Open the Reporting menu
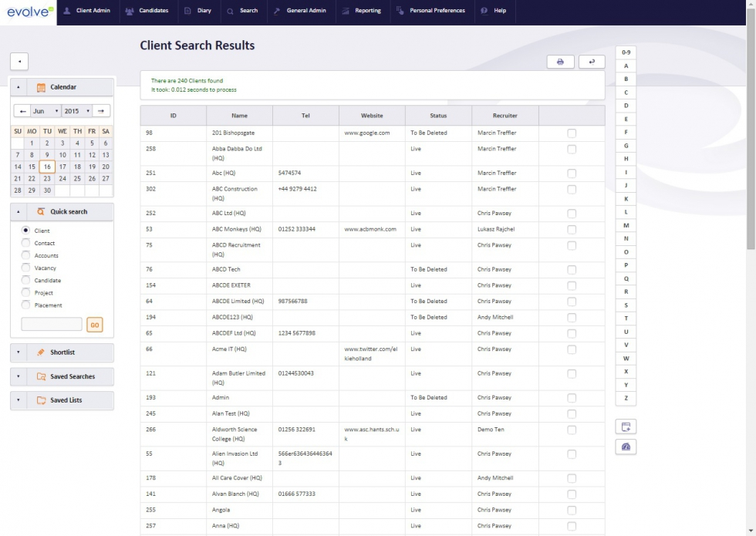The height and width of the screenshot is (536, 756). click(363, 12)
